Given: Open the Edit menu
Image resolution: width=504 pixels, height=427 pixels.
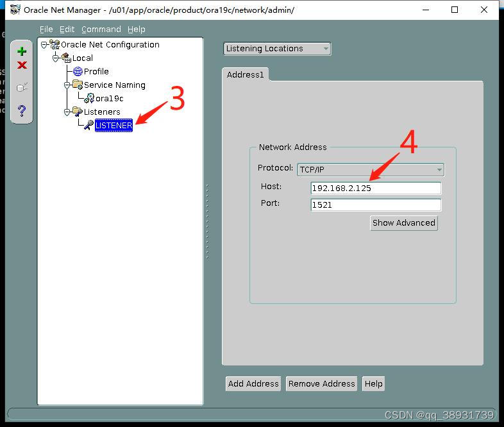Looking at the screenshot, I should [67, 29].
